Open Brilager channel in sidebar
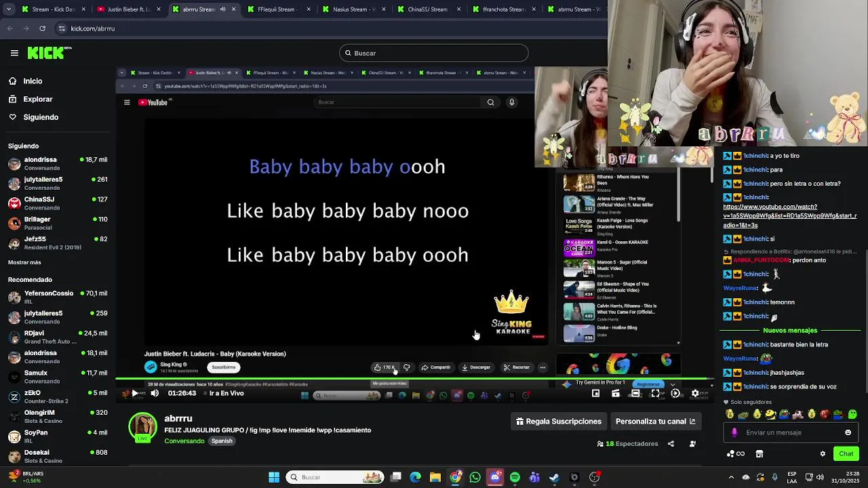The image size is (868, 488). [58, 223]
